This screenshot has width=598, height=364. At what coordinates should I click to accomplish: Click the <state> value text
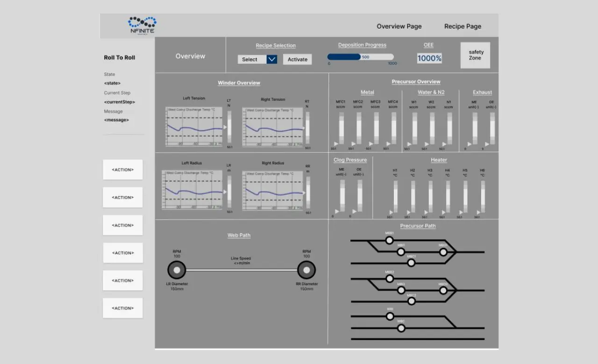pos(112,83)
